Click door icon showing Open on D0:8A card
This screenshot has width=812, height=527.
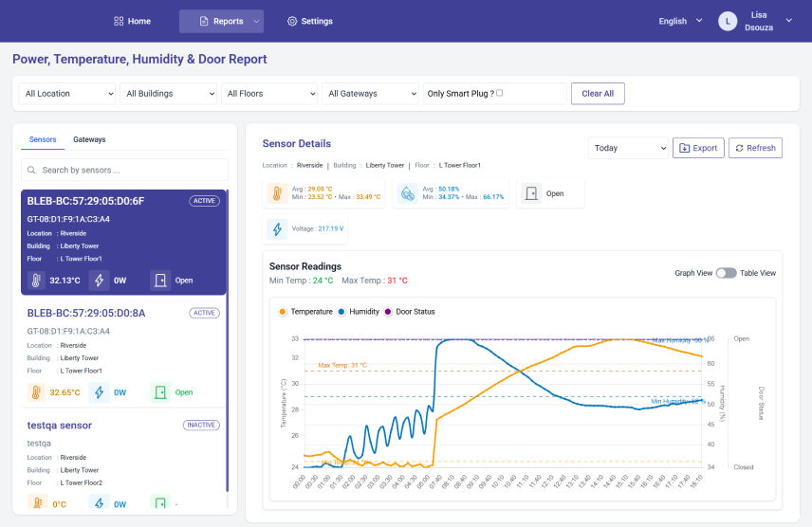[x=160, y=392]
